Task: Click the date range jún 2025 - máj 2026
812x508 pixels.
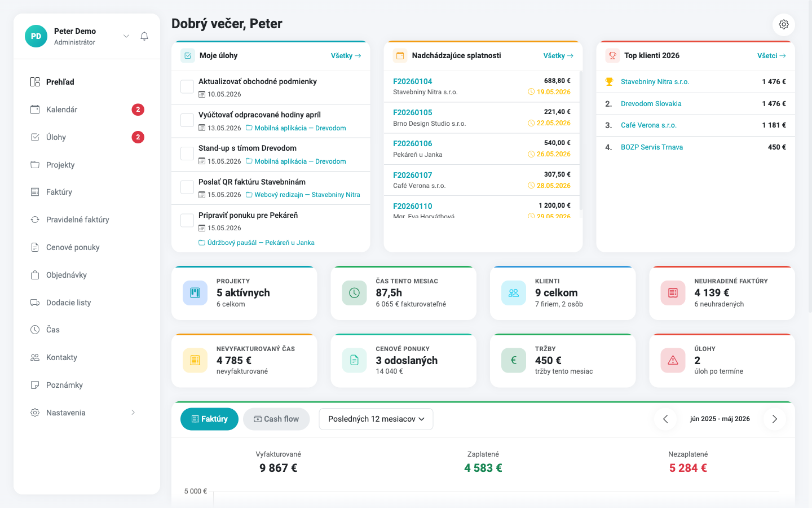Action: (720, 419)
